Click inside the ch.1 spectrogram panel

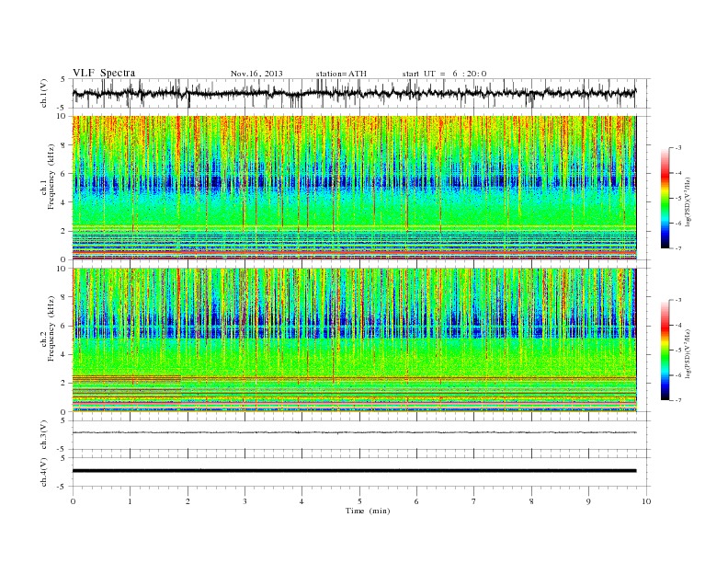(x=354, y=188)
